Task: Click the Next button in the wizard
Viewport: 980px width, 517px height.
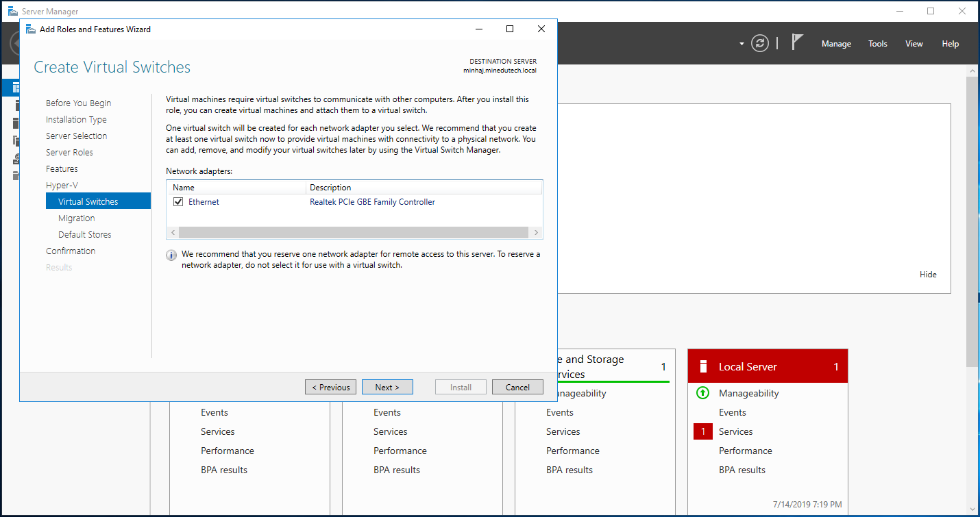Action: (x=387, y=388)
